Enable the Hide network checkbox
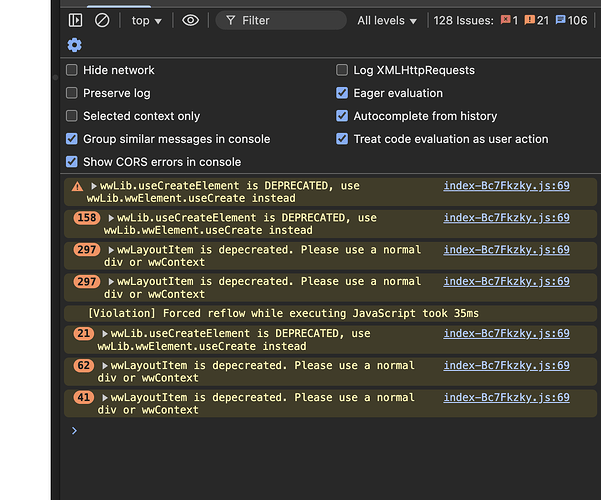 (x=72, y=70)
